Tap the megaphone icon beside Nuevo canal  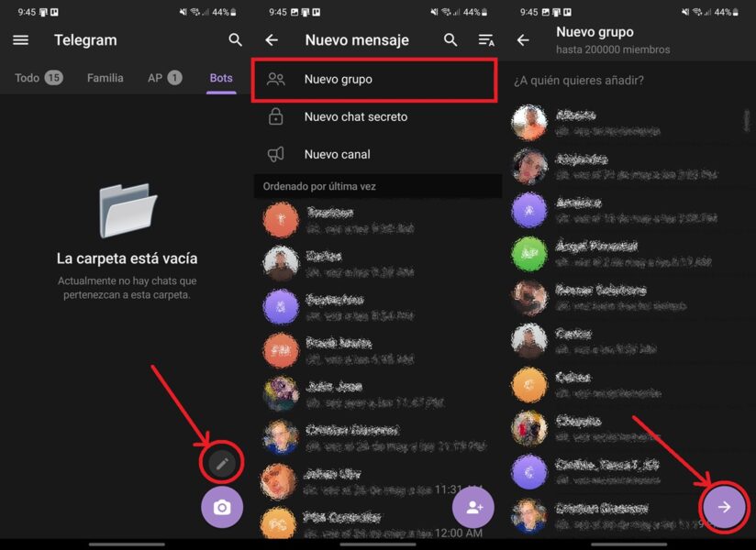coord(276,154)
